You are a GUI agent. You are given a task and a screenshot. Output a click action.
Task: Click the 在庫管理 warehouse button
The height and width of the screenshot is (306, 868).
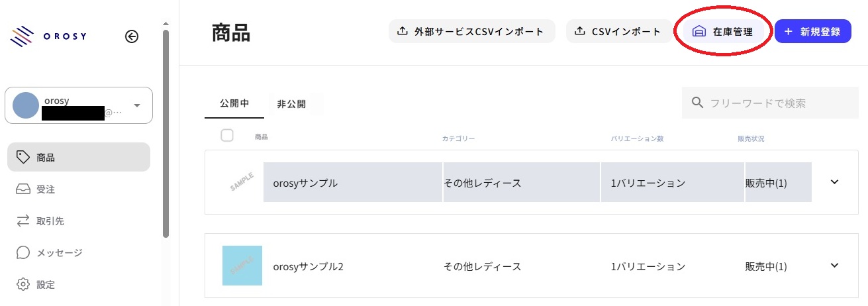click(722, 31)
